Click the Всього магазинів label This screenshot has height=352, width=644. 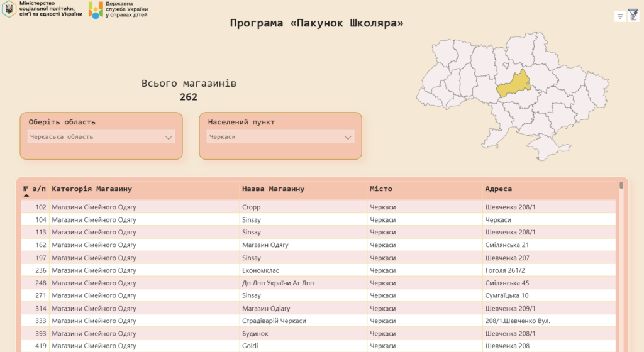189,83
